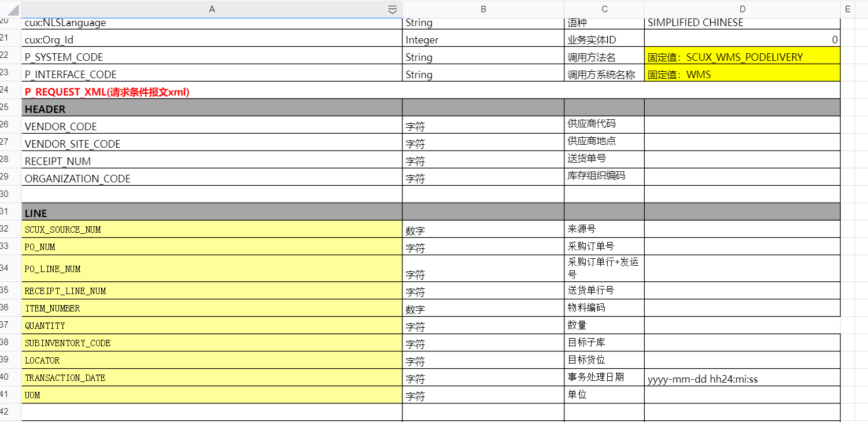This screenshot has height=422, width=868.
Task: Click the PO_NUM cell
Action: [x=212, y=247]
